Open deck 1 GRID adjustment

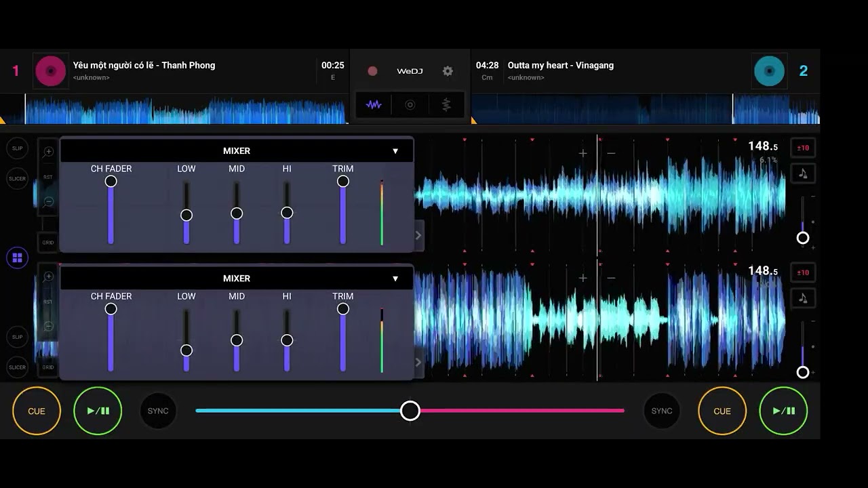tap(48, 243)
